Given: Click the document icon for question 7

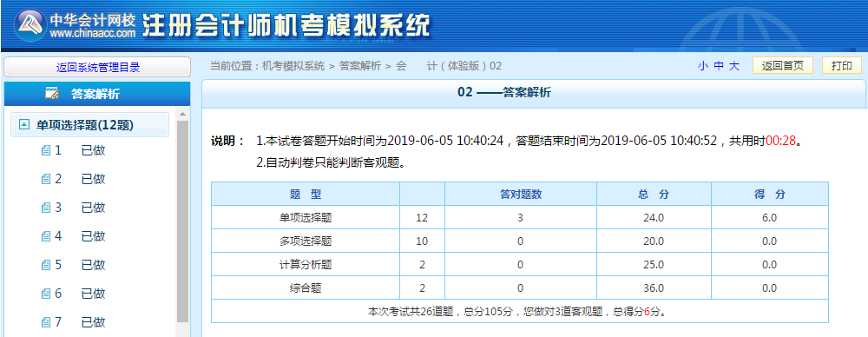Looking at the screenshot, I should pyautogui.click(x=46, y=322).
